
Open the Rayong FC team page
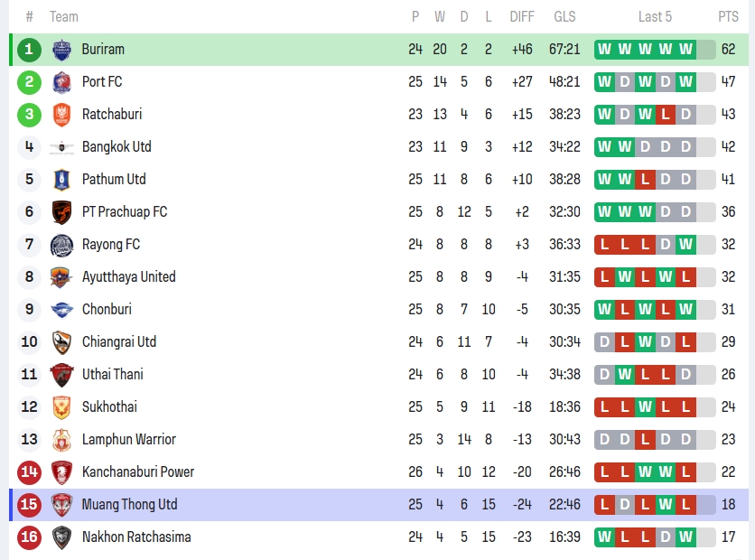111,245
